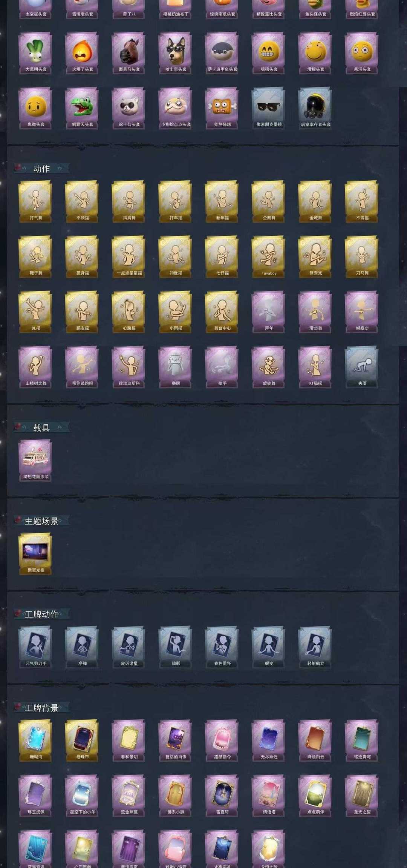
Task: Choose the 面具马头套 horse mask icon
Action: click(x=129, y=53)
